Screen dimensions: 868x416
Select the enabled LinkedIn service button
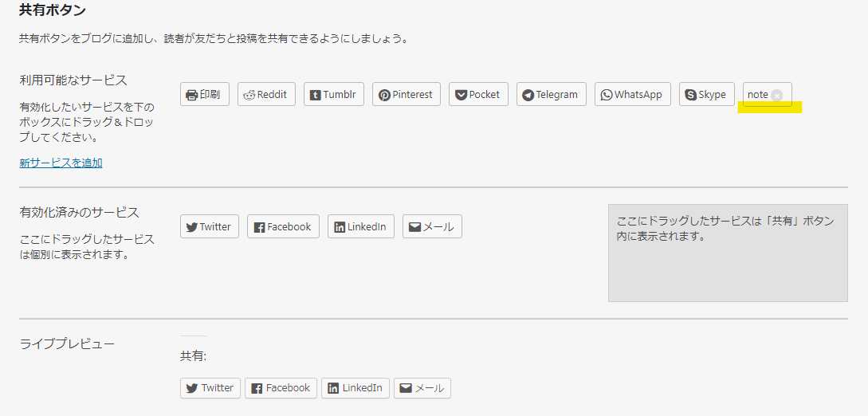pos(361,226)
